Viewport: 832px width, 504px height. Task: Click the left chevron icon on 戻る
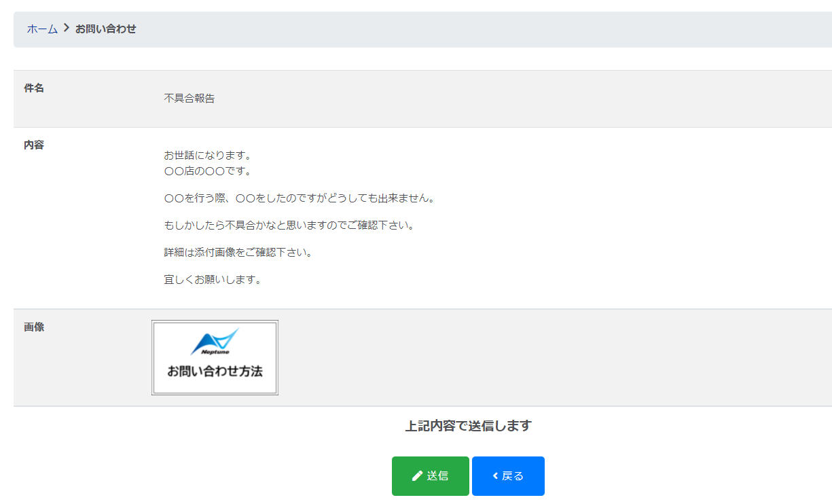pos(495,476)
